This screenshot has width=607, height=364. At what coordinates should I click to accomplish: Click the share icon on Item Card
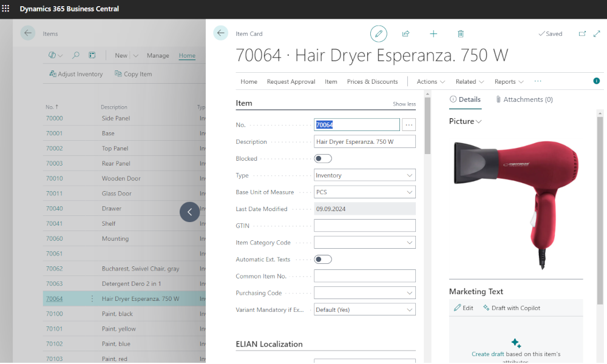pyautogui.click(x=405, y=33)
